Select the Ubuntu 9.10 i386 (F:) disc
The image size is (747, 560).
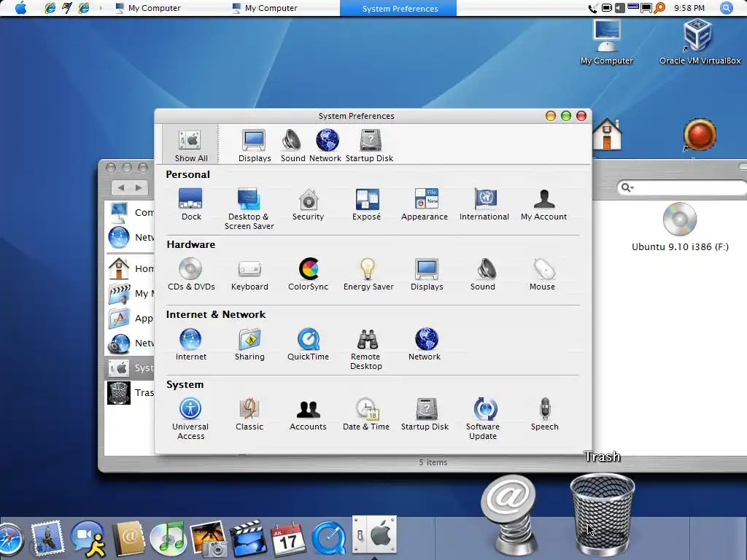coord(680,227)
